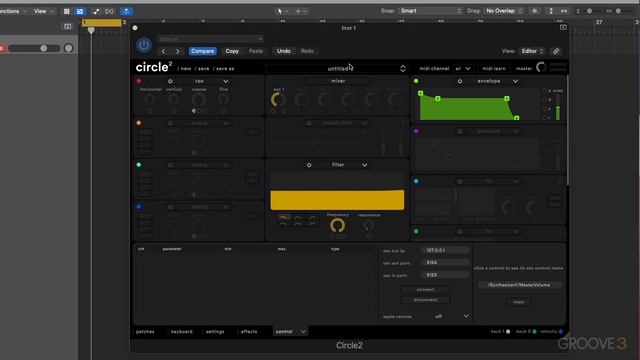Click the pointer tool icon in Logic toolbar
640x360 pixels.
tap(282, 11)
